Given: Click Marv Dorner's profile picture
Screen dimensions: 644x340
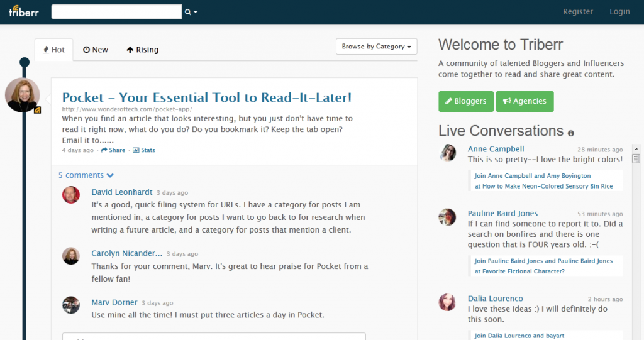Looking at the screenshot, I should pyautogui.click(x=71, y=305).
